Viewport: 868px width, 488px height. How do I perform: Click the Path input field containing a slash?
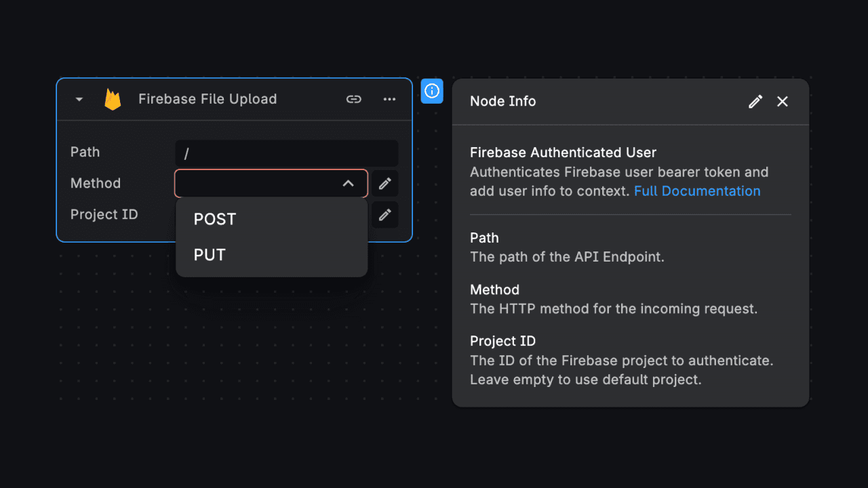(x=285, y=152)
